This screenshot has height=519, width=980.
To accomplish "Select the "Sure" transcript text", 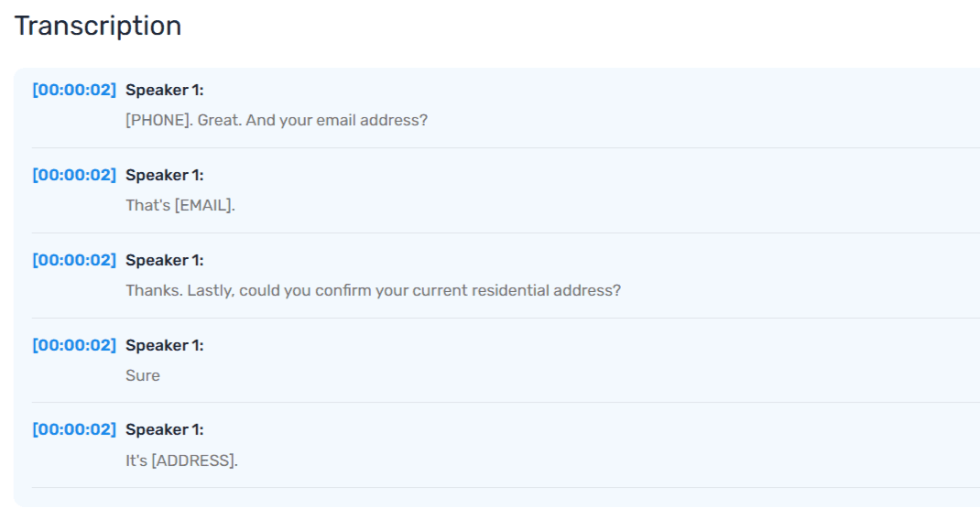I will coord(143,375).
